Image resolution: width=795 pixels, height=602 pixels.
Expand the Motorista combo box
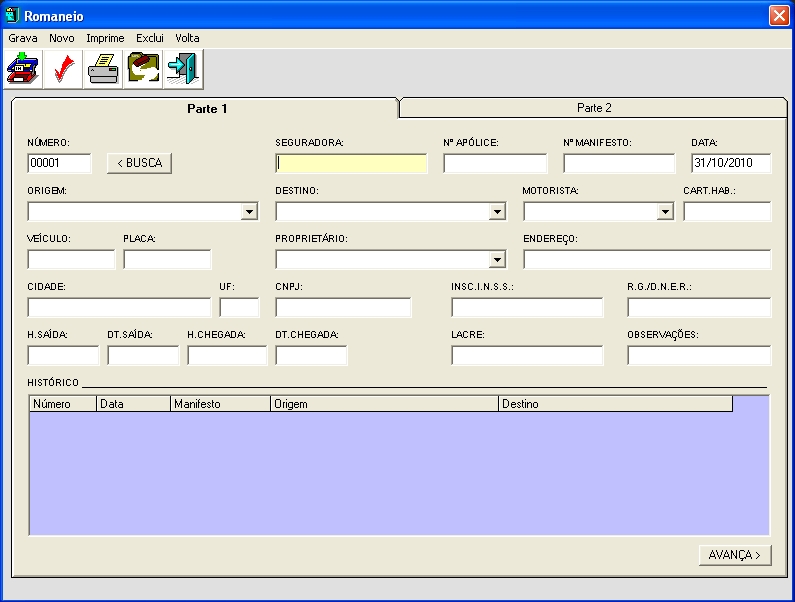(665, 212)
